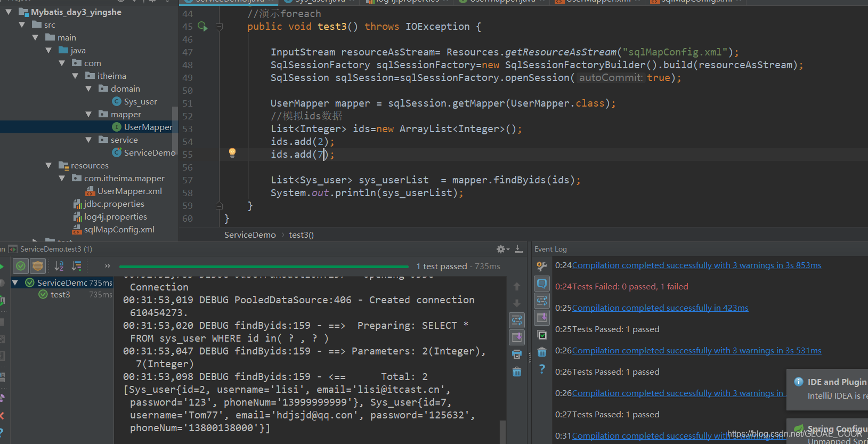
Task: Open compilation link with 3s 531ms
Action: pyautogui.click(x=696, y=351)
